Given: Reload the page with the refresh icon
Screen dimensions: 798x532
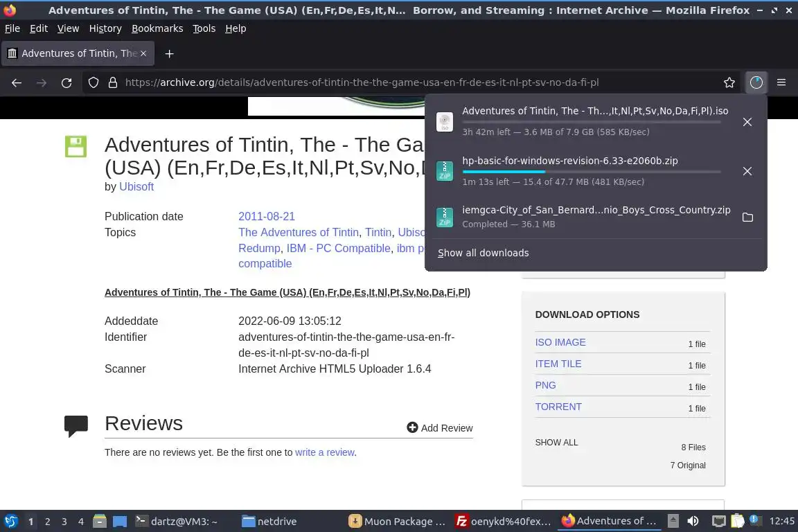Looking at the screenshot, I should 66,82.
